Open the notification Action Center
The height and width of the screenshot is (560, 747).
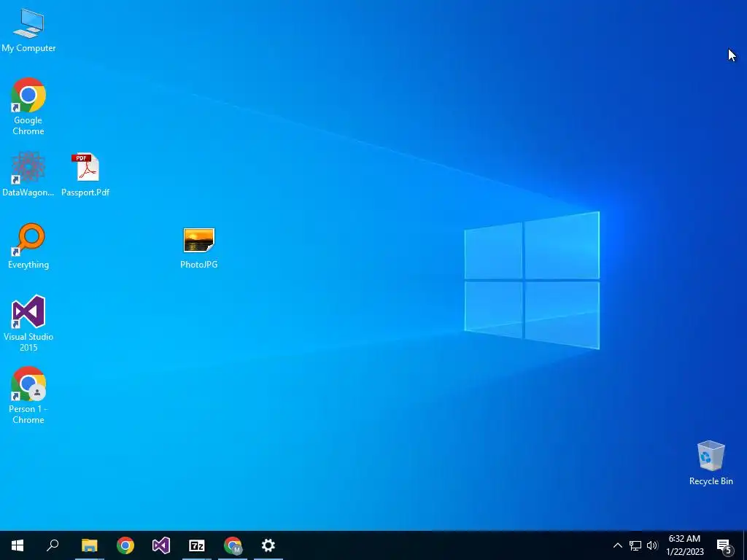(x=724, y=545)
